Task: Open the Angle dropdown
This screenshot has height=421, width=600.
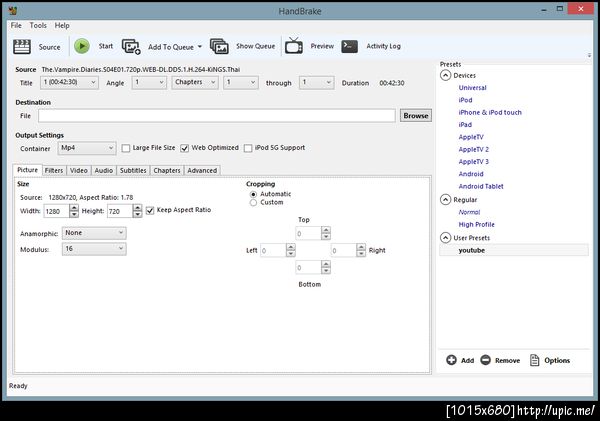Action: tap(149, 83)
